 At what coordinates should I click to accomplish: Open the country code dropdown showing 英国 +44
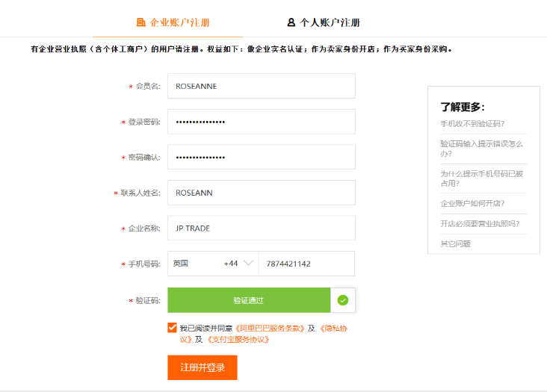coord(213,264)
